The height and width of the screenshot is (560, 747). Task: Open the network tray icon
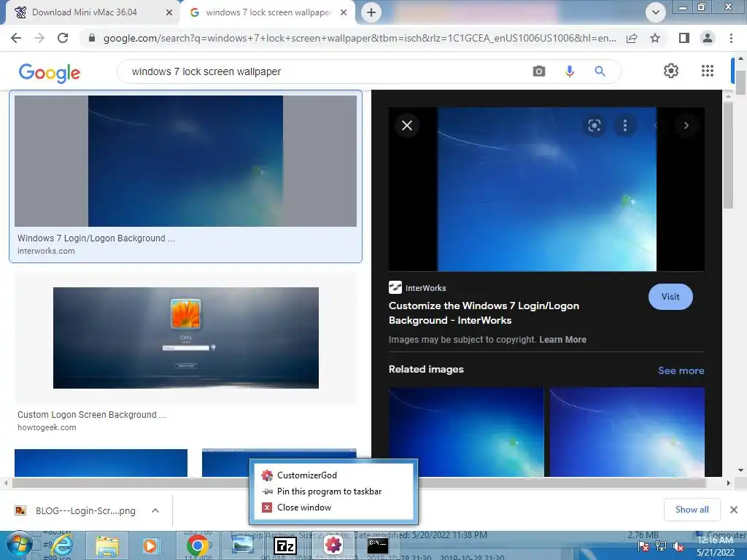[x=661, y=546]
